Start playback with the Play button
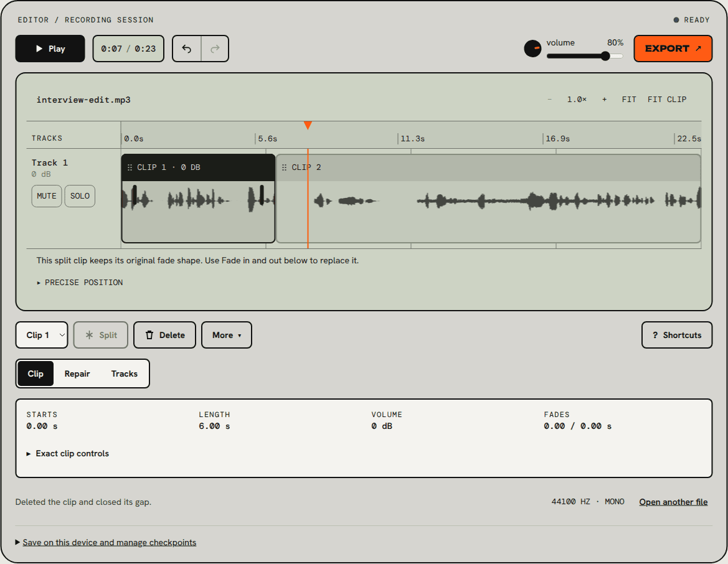 [x=50, y=49]
